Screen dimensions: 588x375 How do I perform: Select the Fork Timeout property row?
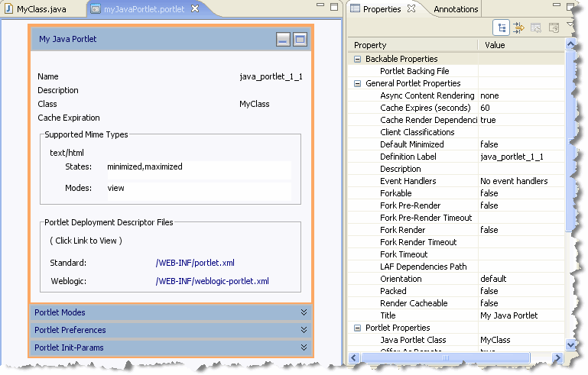click(x=456, y=254)
